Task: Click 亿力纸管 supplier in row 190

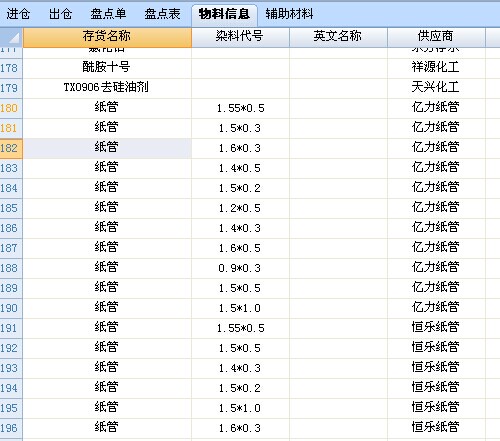Action: 436,308
